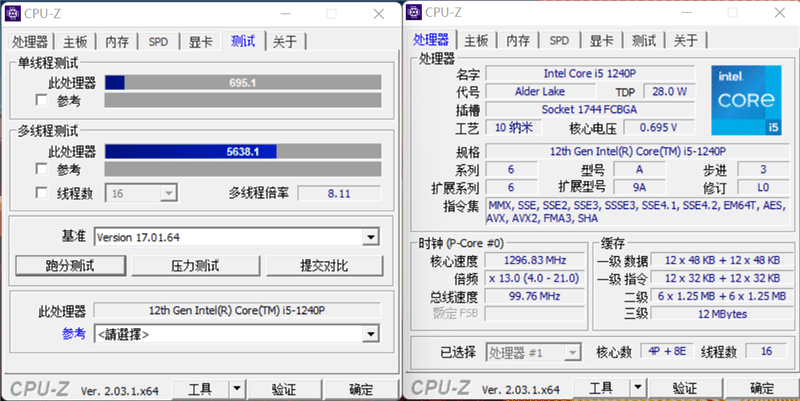
Task: Toggle the 线程数 checkbox
Action: click(x=42, y=193)
